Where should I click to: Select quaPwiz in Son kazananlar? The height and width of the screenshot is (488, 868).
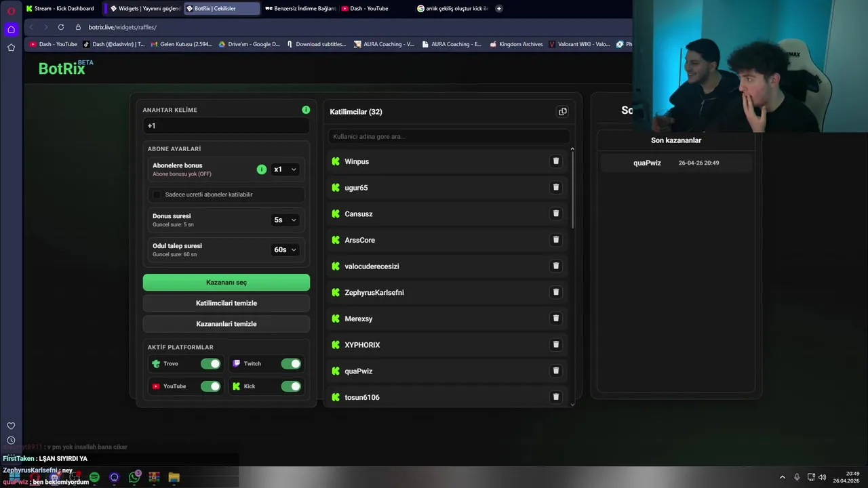coord(676,163)
